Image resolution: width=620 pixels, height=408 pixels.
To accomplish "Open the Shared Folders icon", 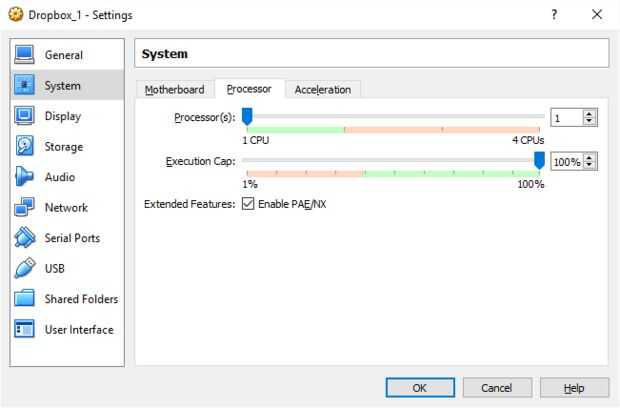I will pyautogui.click(x=26, y=299).
